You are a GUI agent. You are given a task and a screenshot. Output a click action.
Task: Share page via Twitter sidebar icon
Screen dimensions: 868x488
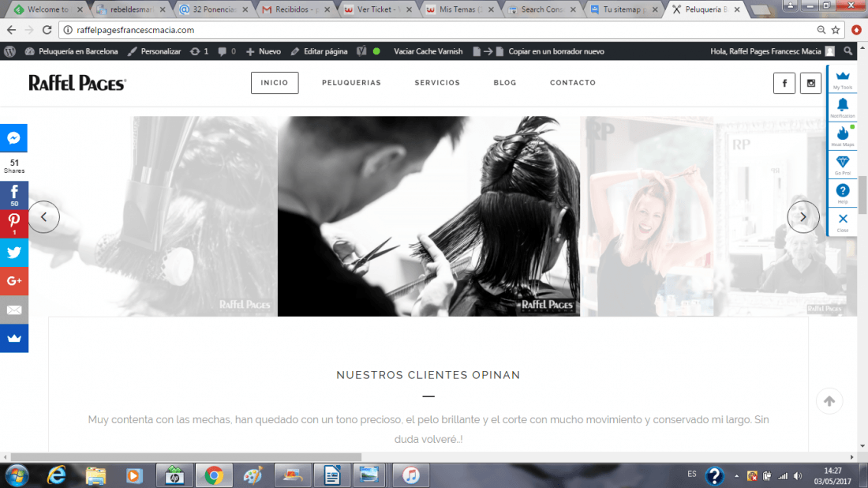point(14,253)
